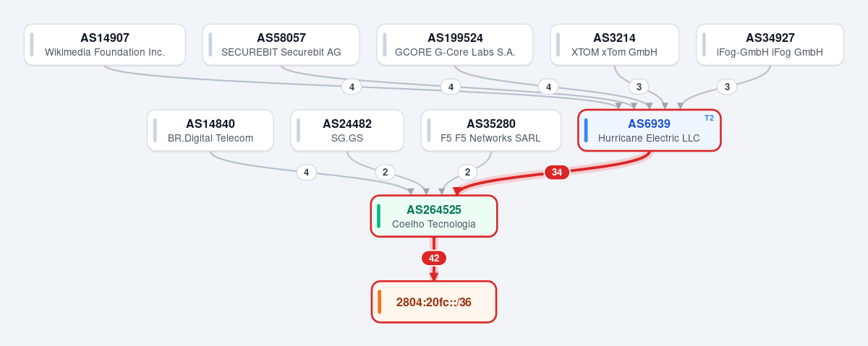868x346 pixels.
Task: Click the 2 badge under F5 Networks
Action: click(x=467, y=172)
